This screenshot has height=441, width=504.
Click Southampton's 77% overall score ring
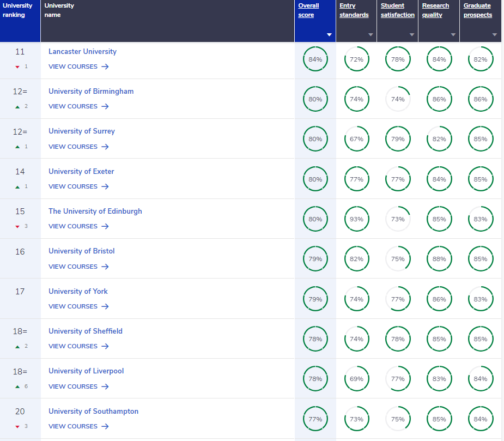[315, 419]
